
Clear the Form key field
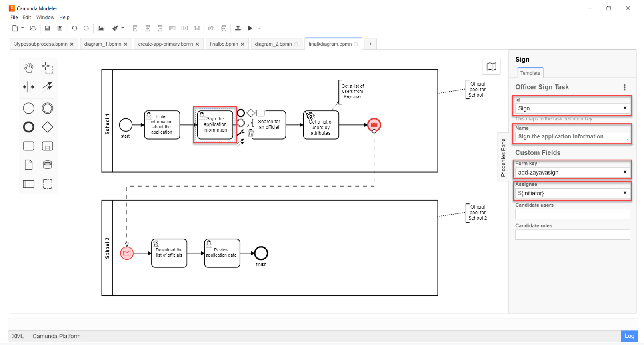(x=625, y=172)
